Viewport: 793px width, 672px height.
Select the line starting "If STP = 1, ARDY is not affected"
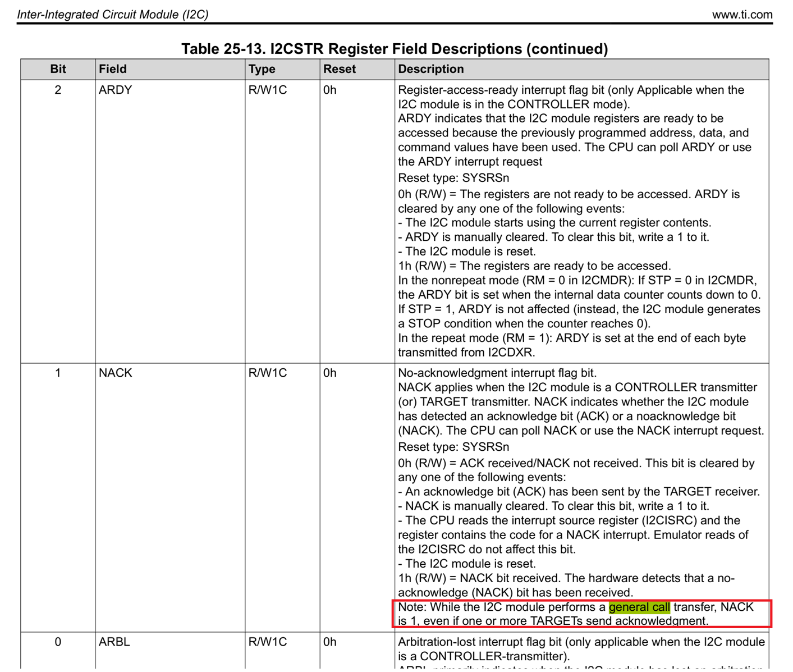click(579, 309)
